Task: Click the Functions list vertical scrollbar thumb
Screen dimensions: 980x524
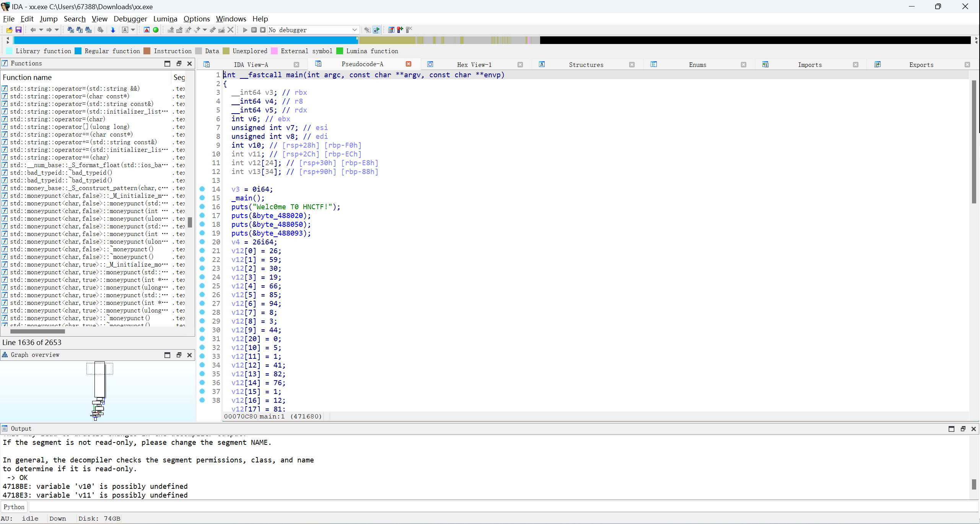Action: click(x=190, y=222)
